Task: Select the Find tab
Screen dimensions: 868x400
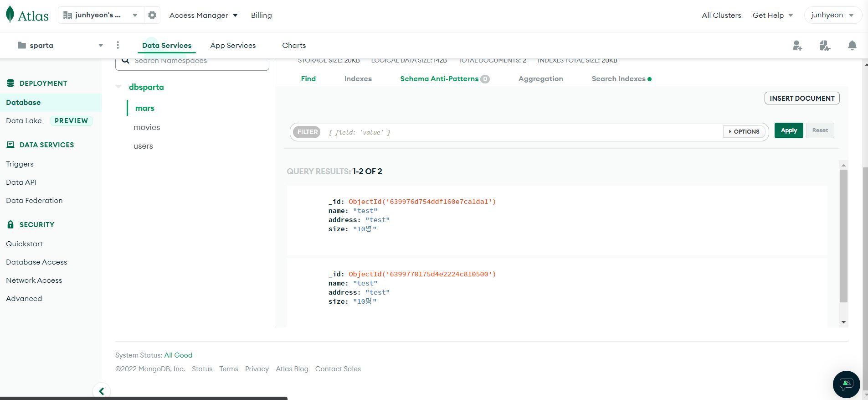Action: tap(308, 78)
